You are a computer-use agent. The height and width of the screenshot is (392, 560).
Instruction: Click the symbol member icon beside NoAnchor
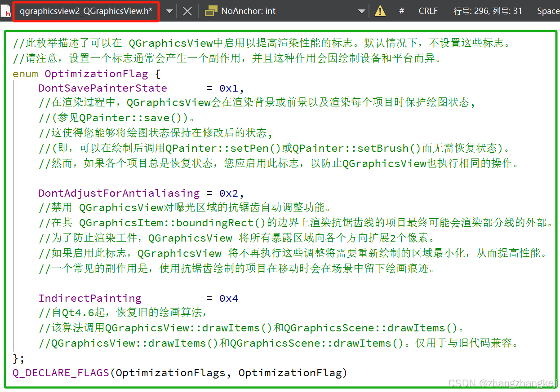211,11
